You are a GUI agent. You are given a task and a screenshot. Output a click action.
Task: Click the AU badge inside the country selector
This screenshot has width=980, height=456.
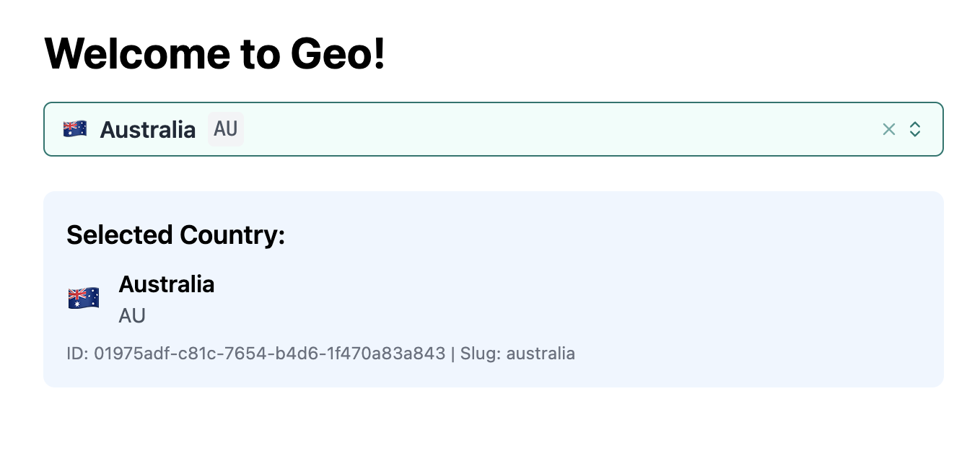226,129
